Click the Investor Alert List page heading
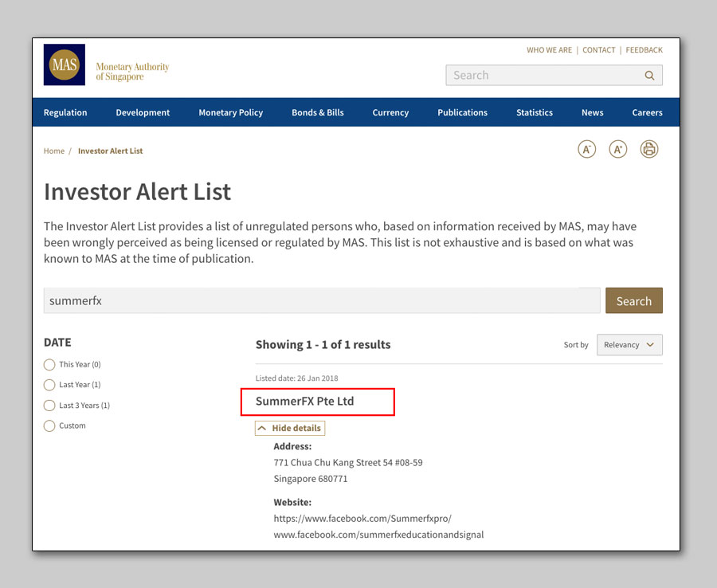Screen dimensions: 717x588 (x=137, y=191)
